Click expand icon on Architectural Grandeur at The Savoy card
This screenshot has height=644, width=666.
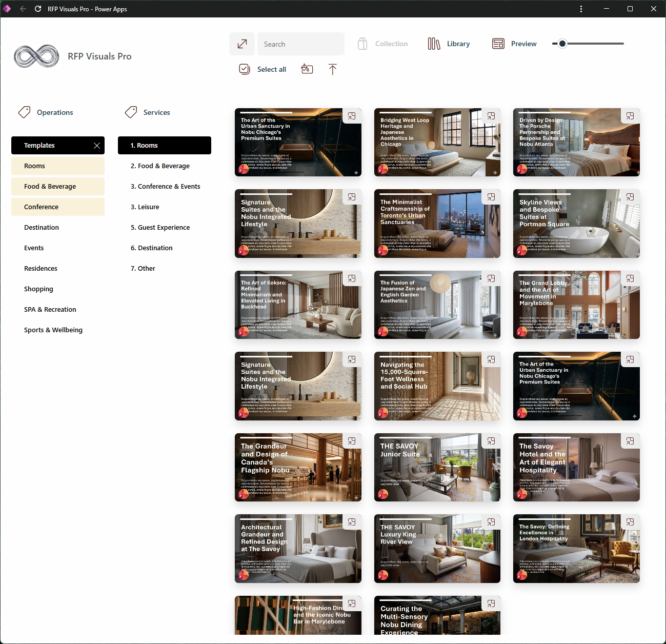pyautogui.click(x=352, y=522)
